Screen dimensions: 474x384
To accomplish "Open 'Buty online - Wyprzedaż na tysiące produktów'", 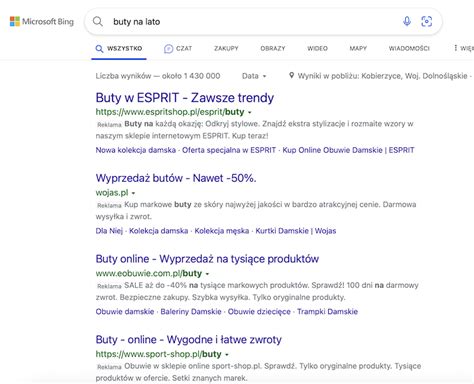I will coord(207,259).
